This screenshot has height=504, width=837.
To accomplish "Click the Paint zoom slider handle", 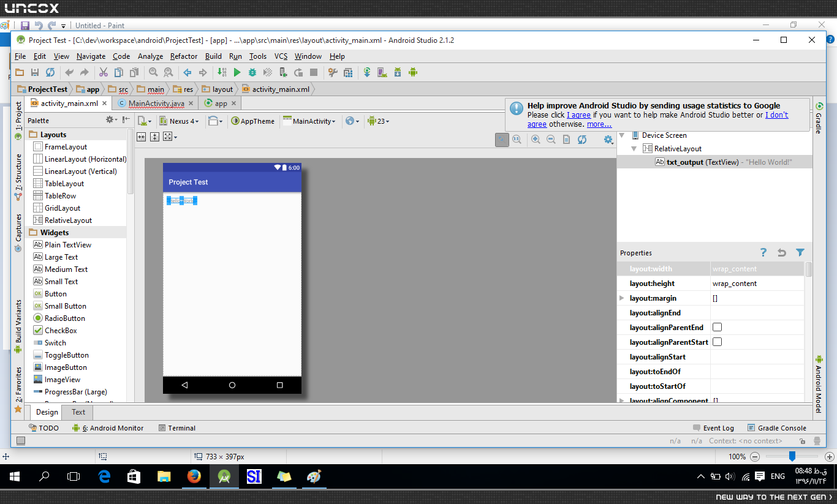I will click(792, 456).
